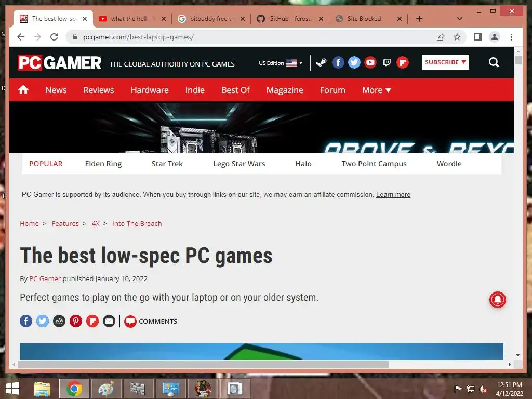Open the Elden Ring popular topic
This screenshot has height=399, width=532.
click(103, 164)
